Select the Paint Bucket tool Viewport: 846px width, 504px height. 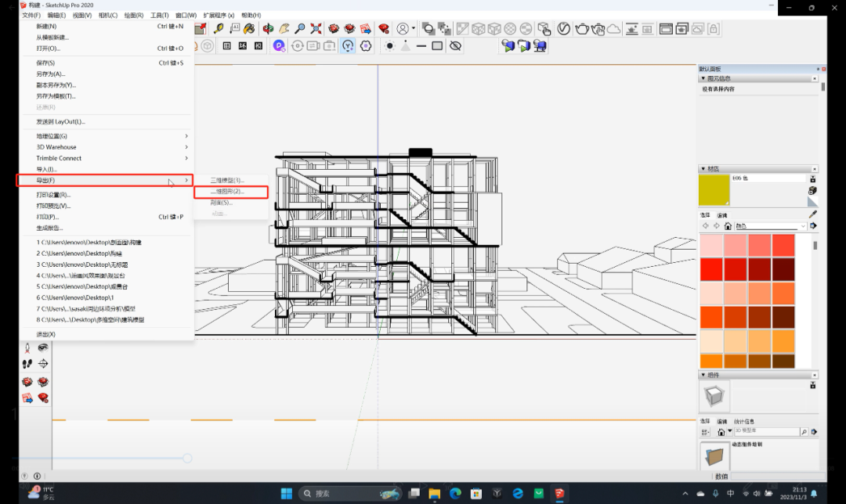(249, 29)
